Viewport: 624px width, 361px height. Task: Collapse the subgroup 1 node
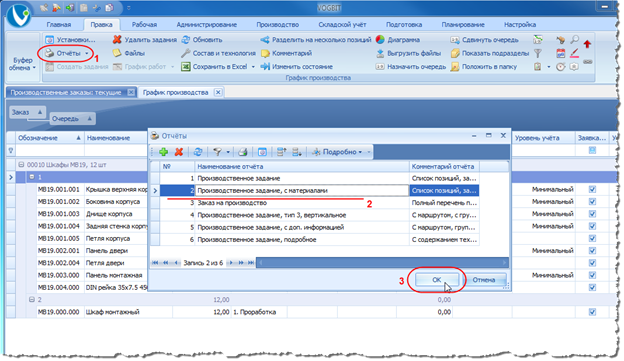click(x=32, y=177)
